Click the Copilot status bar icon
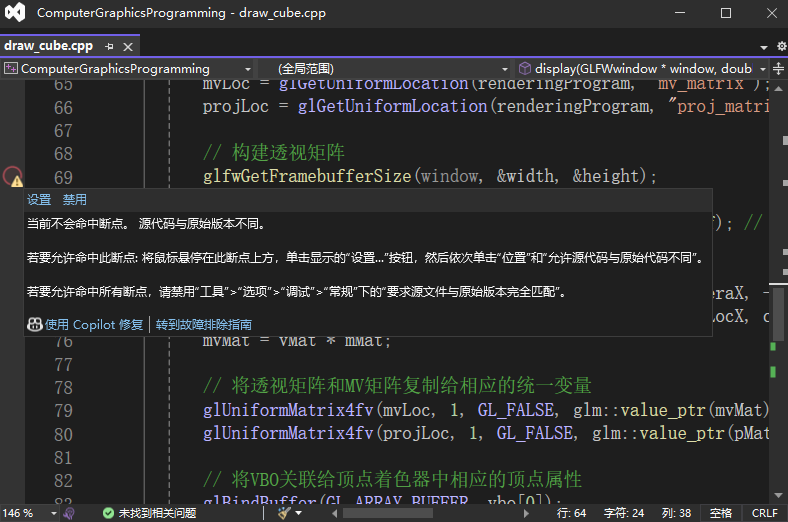 [69, 513]
